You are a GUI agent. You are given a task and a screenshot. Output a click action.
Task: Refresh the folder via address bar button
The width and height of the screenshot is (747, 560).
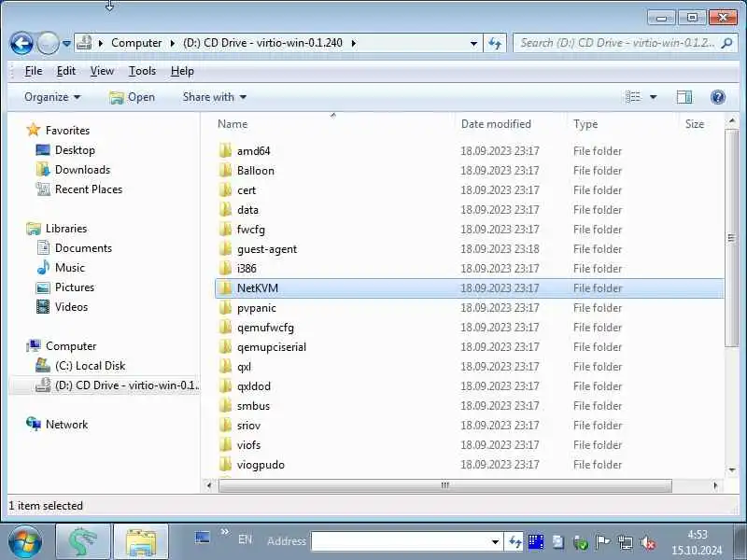tap(495, 43)
